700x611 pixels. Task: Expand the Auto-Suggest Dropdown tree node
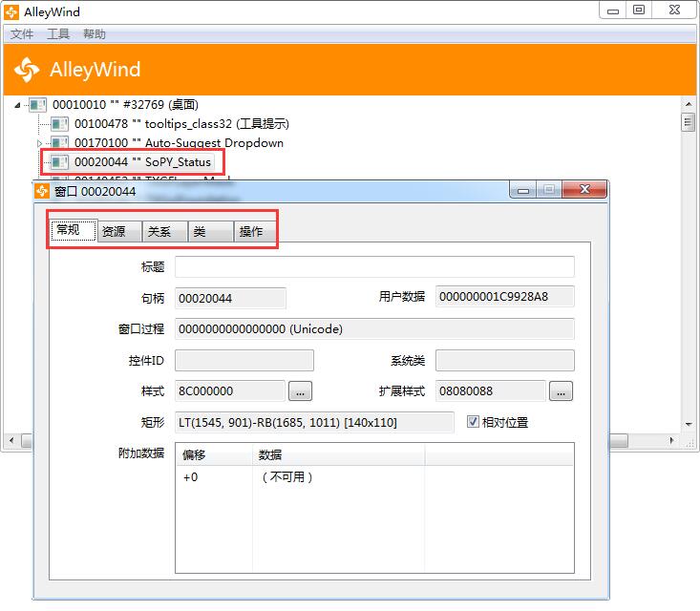[39, 143]
